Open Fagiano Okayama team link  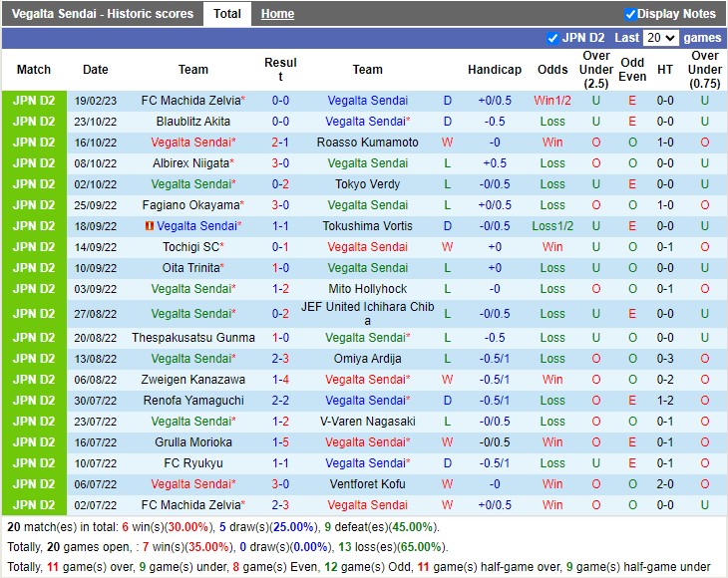[x=191, y=205]
